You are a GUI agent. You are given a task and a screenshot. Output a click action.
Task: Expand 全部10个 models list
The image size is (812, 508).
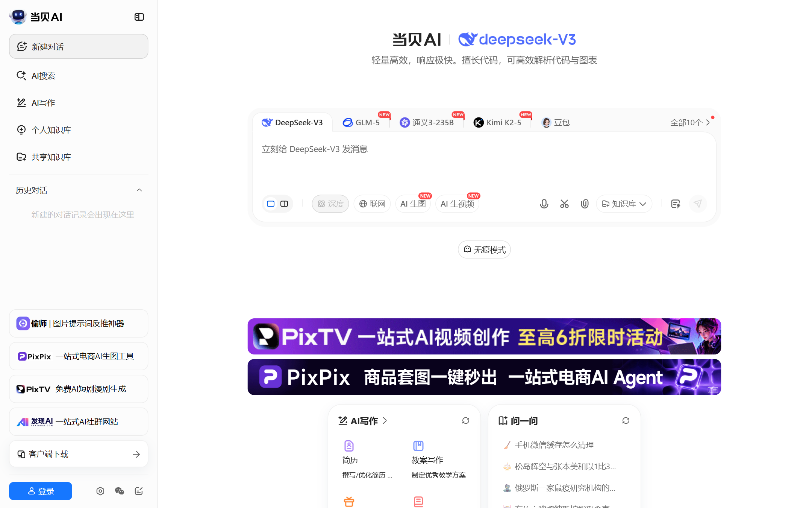coord(690,122)
